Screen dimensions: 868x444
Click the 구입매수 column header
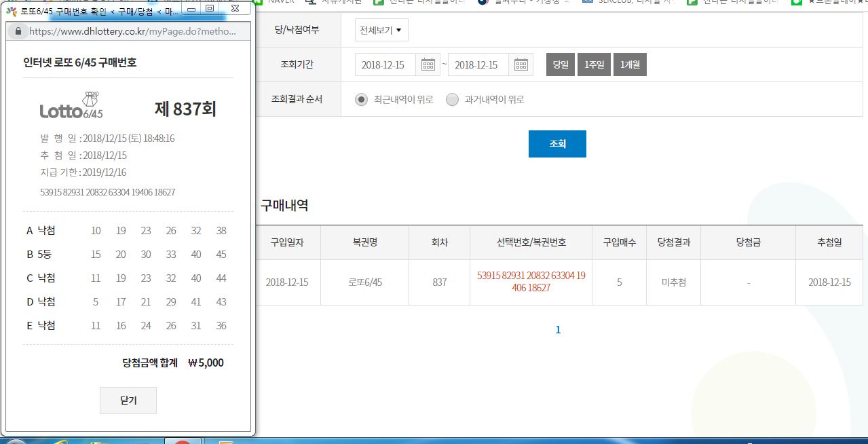(x=620, y=242)
